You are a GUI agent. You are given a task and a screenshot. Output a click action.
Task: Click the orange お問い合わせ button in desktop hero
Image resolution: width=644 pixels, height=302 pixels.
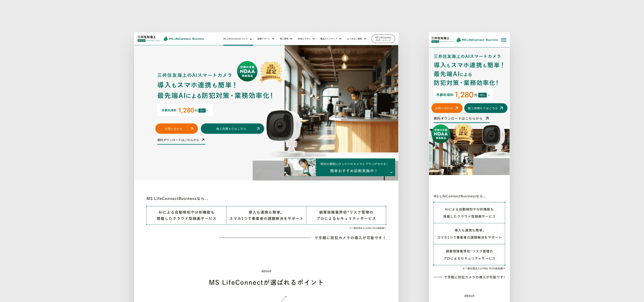[x=176, y=129]
